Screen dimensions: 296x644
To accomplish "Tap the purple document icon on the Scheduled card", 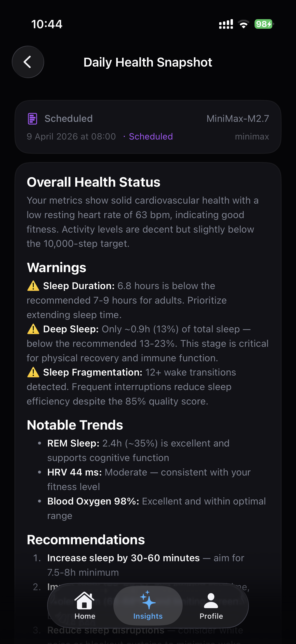I will (32, 118).
